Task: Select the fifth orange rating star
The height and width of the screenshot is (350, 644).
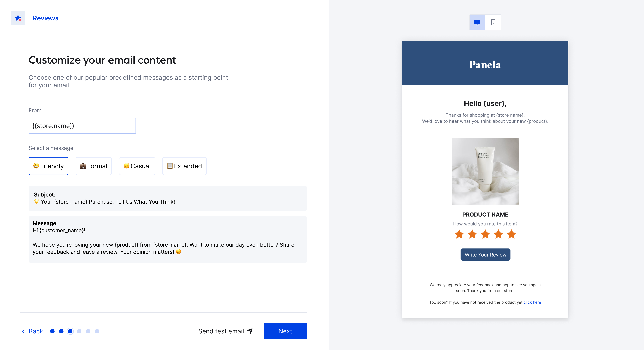Action: 511,234
